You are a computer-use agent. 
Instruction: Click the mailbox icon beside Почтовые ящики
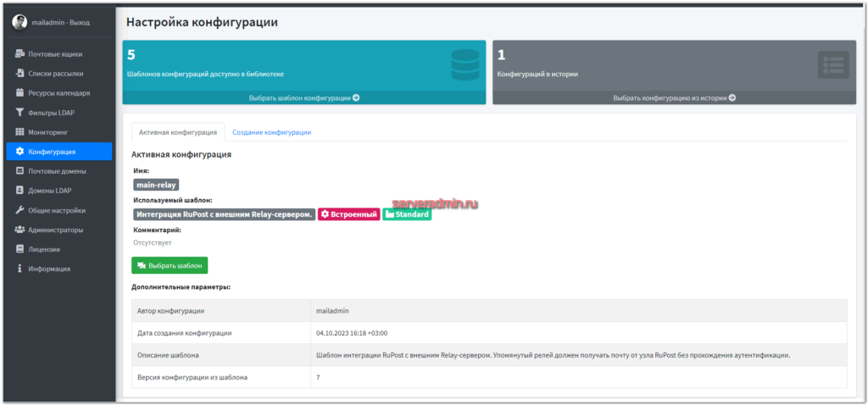pyautogui.click(x=19, y=54)
